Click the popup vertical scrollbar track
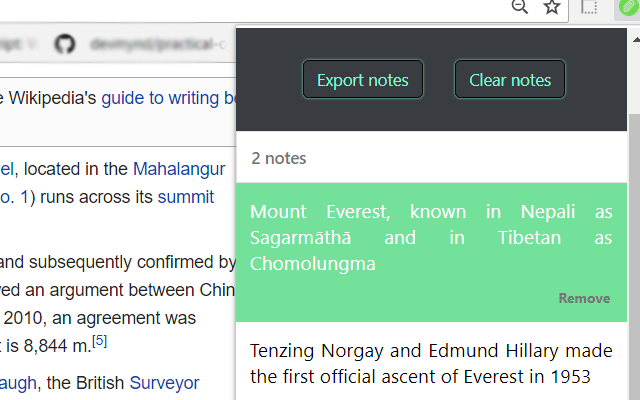This screenshot has width=640, height=400. point(635,253)
